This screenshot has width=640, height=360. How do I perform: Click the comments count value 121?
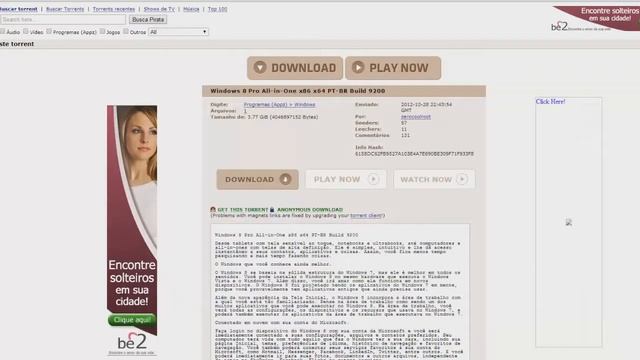(405, 135)
